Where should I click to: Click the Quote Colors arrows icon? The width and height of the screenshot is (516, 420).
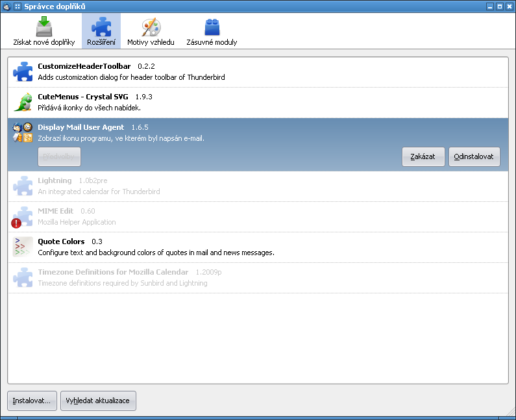23,247
